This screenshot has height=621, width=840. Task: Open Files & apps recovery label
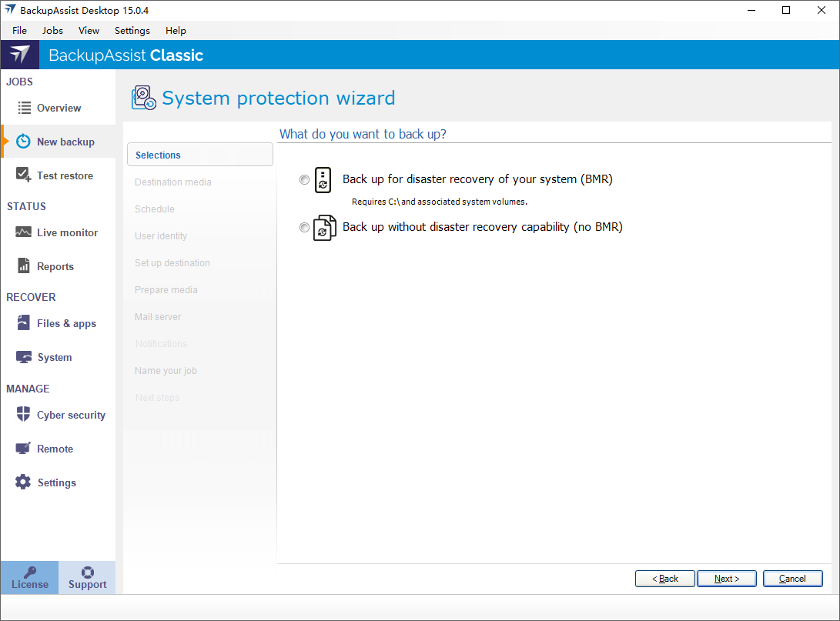[66, 323]
